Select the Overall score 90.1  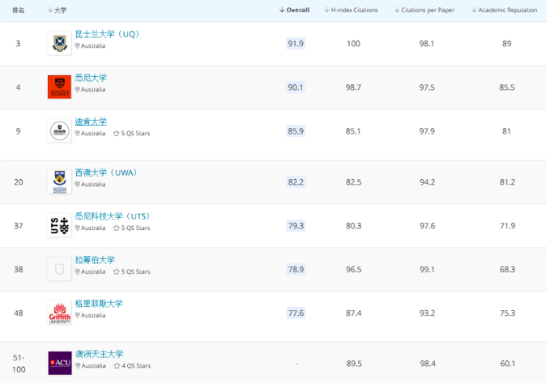[296, 87]
